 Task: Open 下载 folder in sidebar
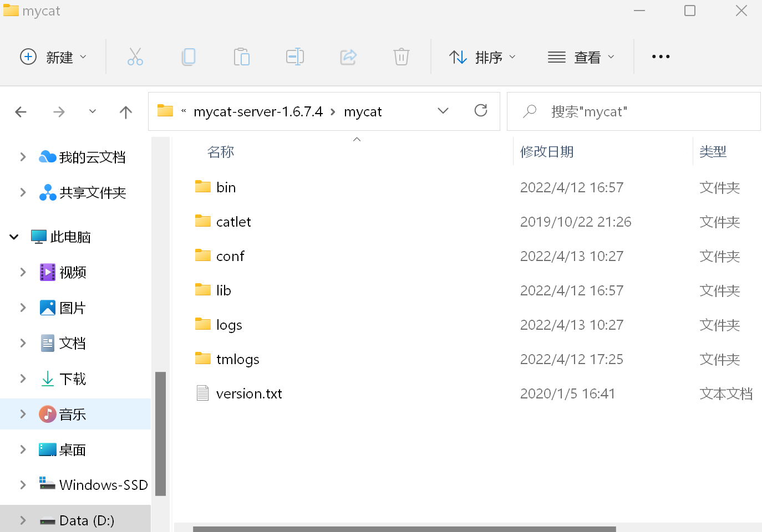(63, 378)
